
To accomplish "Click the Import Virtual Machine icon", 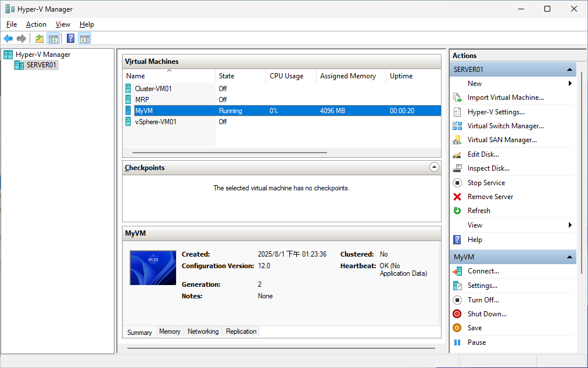I will click(457, 98).
